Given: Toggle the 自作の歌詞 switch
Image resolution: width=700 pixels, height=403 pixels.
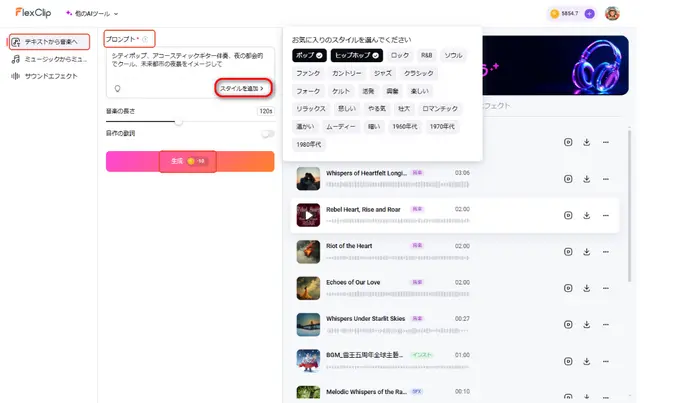Looking at the screenshot, I should pos(268,133).
